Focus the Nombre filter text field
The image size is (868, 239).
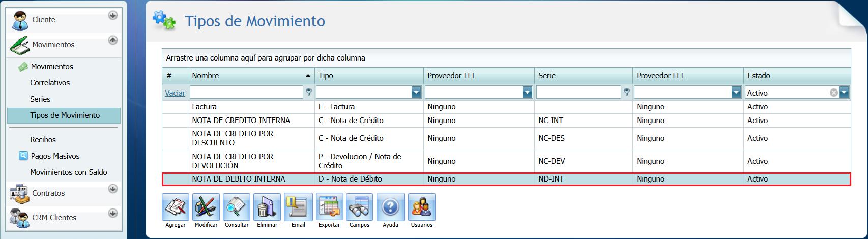point(246,92)
